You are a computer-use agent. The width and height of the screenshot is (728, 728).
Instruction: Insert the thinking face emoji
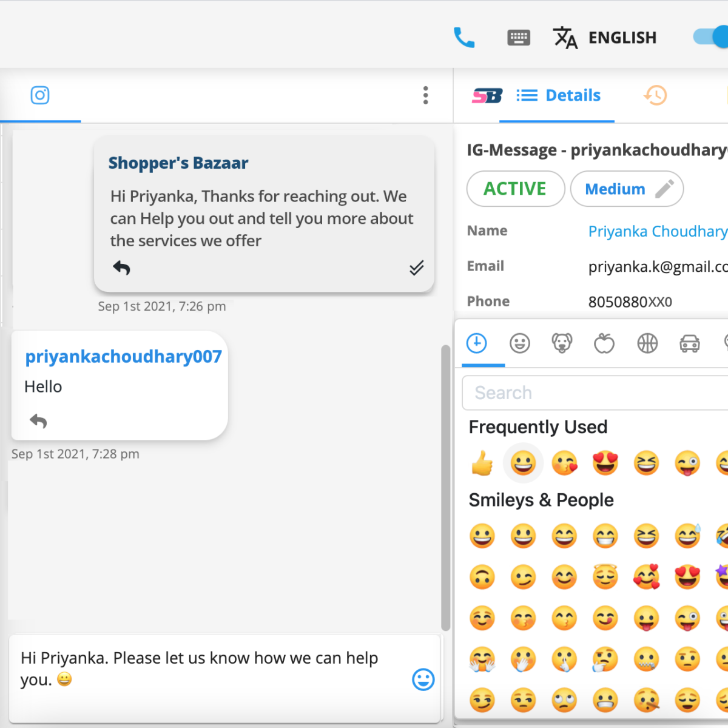coord(605,659)
